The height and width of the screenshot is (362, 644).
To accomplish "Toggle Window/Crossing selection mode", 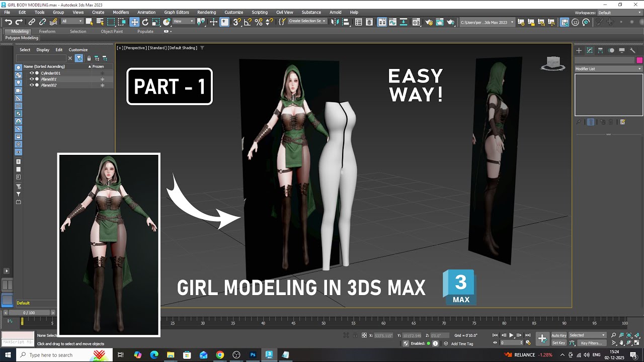I will [122, 22].
